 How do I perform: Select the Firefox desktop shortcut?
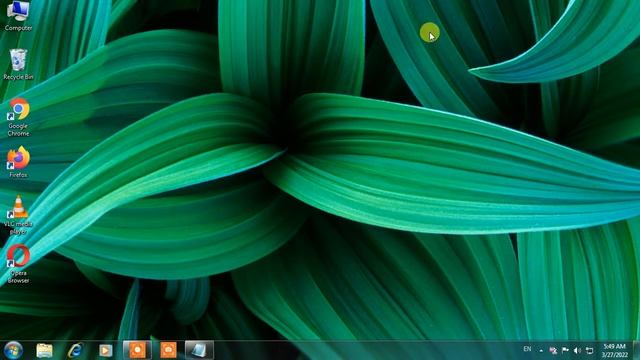click(18, 162)
